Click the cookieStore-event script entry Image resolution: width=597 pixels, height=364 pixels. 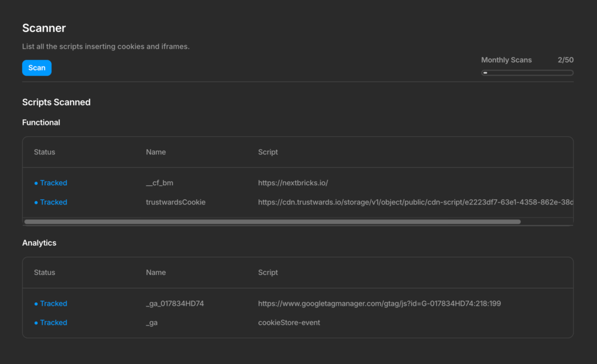pyautogui.click(x=289, y=323)
